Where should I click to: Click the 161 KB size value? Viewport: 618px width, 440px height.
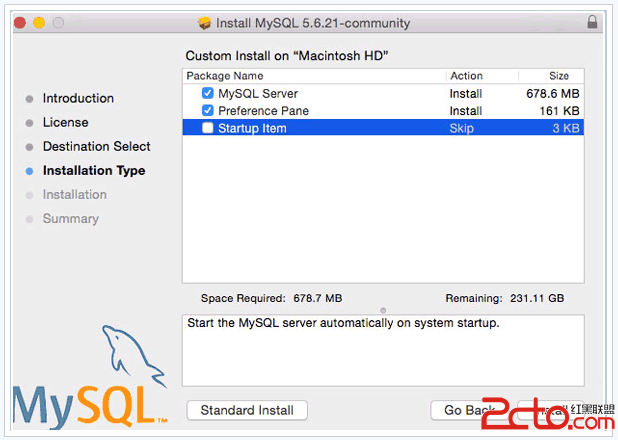click(x=559, y=111)
